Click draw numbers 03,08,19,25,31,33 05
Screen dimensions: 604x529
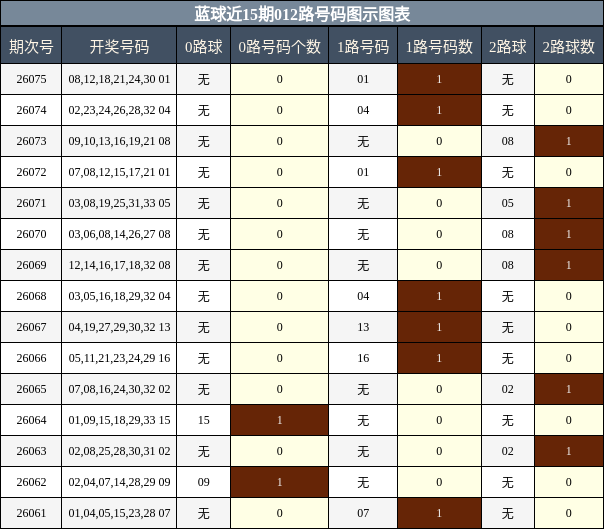tap(119, 203)
